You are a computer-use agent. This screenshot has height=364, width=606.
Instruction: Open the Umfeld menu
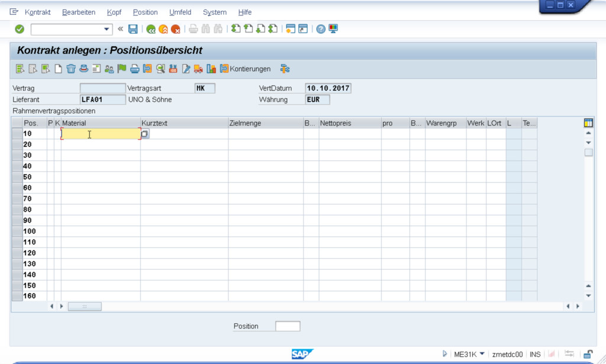180,12
